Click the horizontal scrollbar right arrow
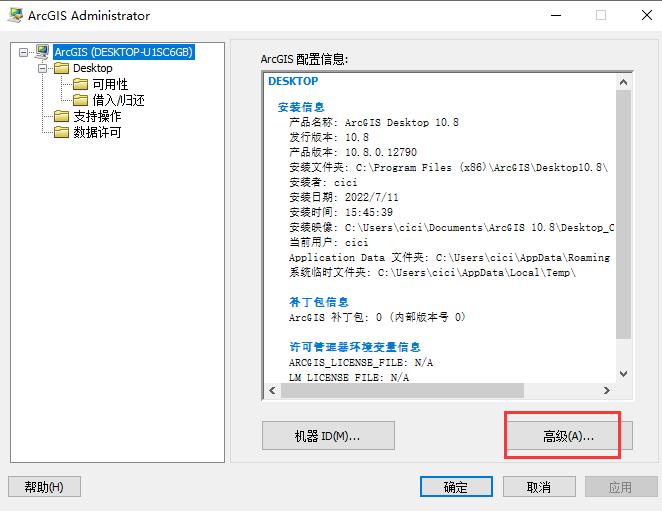Viewport: 662px width, 511px height. coord(607,391)
